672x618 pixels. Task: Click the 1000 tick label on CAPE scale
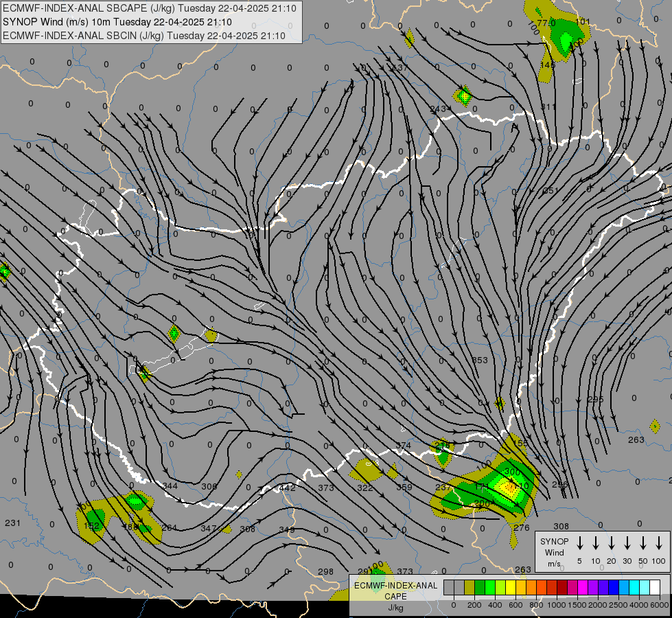click(x=557, y=605)
